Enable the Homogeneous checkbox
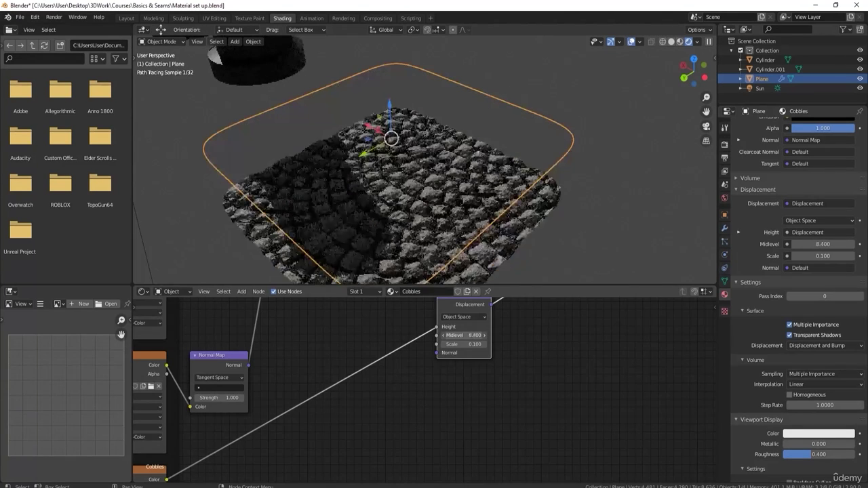 click(789, 394)
